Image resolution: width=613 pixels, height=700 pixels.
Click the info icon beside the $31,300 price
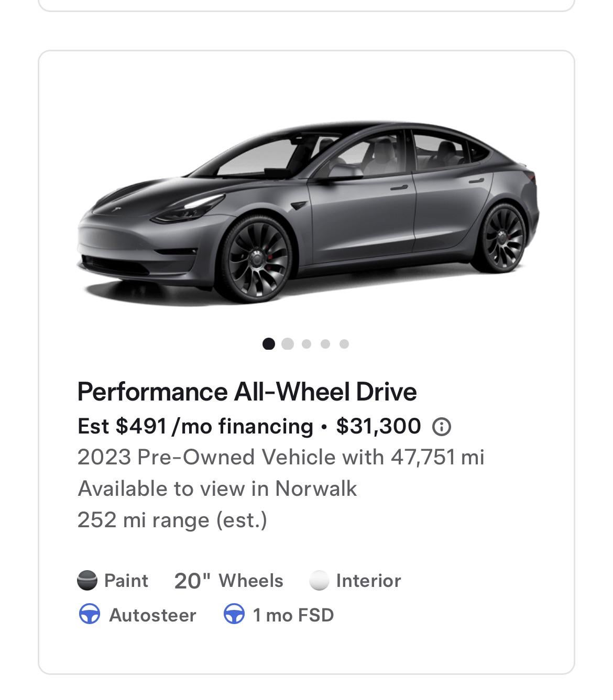click(x=441, y=427)
